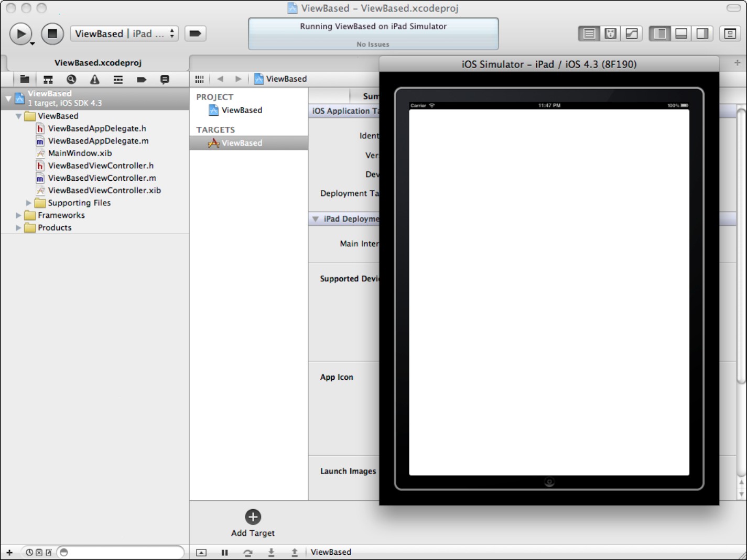Click iOS Simulator window title bar
The height and width of the screenshot is (560, 747).
(549, 64)
